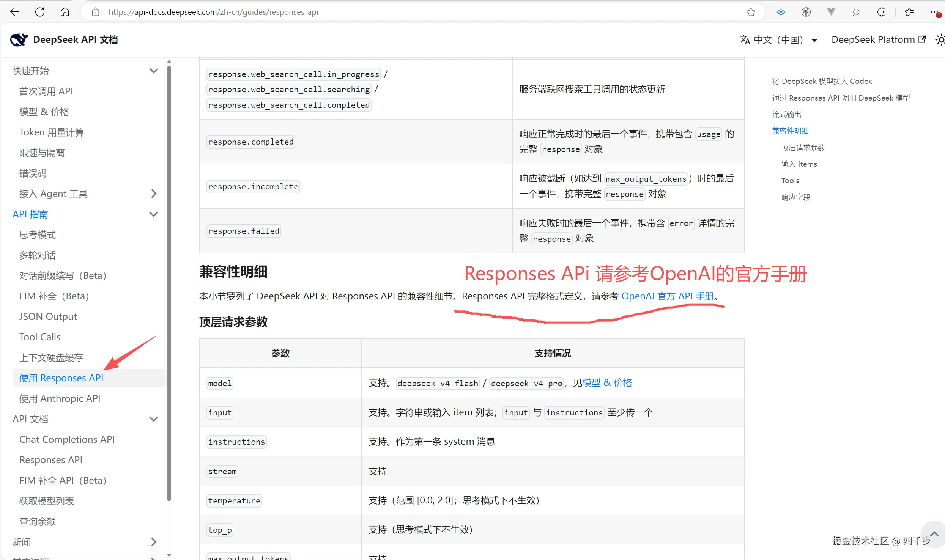The image size is (945, 560).
Task: Open Responses API under API 文档
Action: [x=51, y=460]
